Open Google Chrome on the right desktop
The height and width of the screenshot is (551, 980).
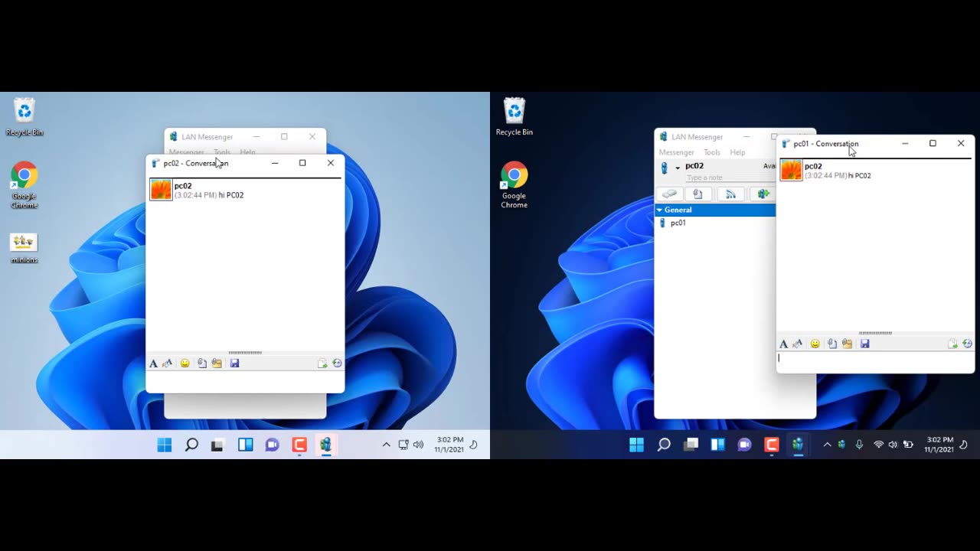(514, 184)
